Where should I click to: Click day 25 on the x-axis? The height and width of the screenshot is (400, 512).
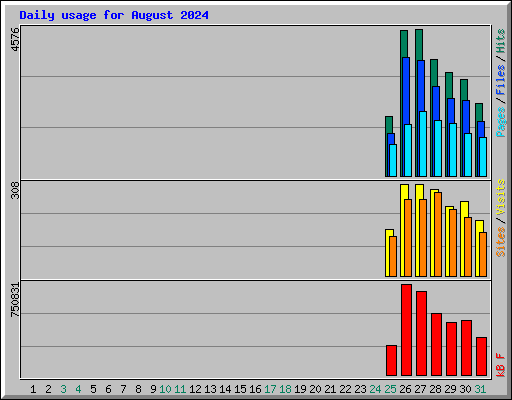click(390, 389)
